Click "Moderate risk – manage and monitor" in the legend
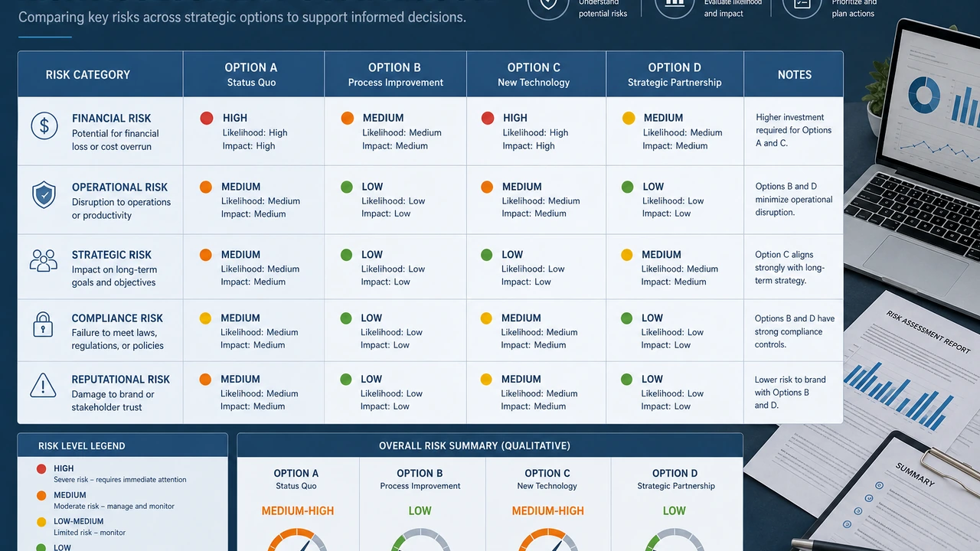 click(114, 507)
